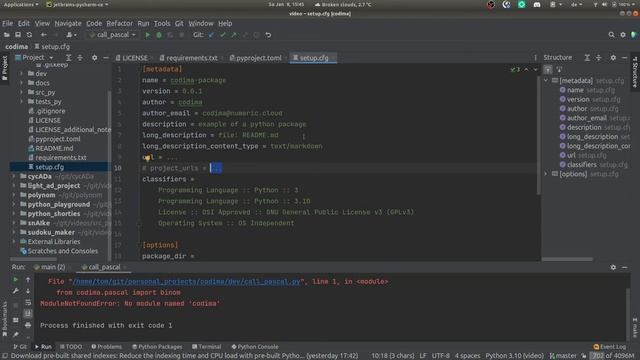Open Python Packages tool window

pos(157,347)
